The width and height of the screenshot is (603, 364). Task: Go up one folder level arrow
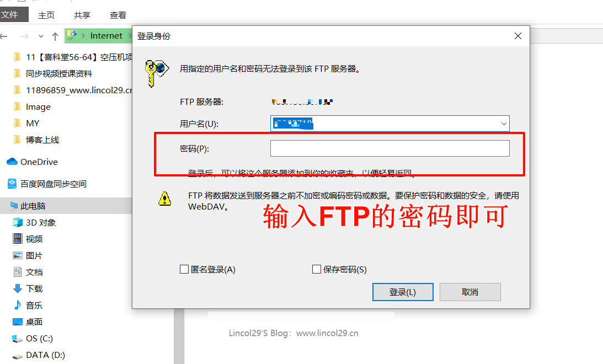(55, 36)
